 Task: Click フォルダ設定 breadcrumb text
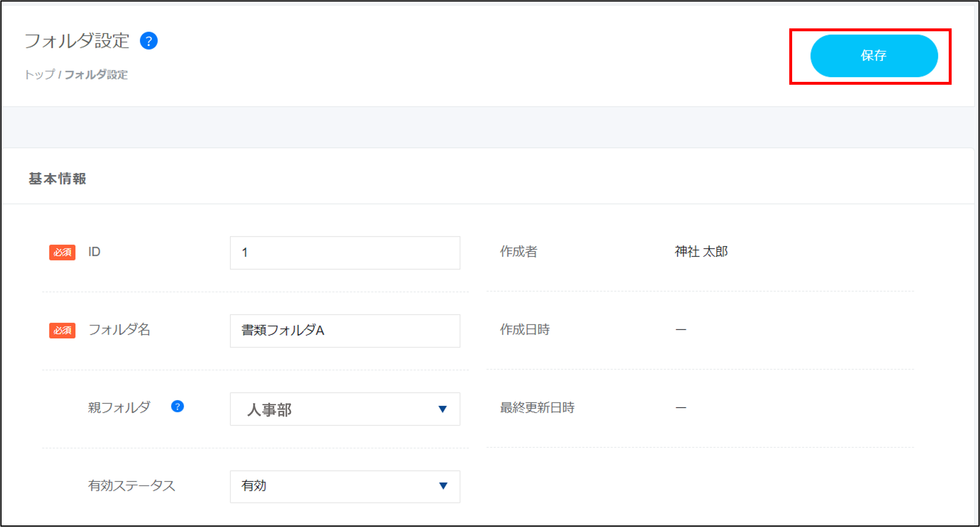(x=96, y=74)
